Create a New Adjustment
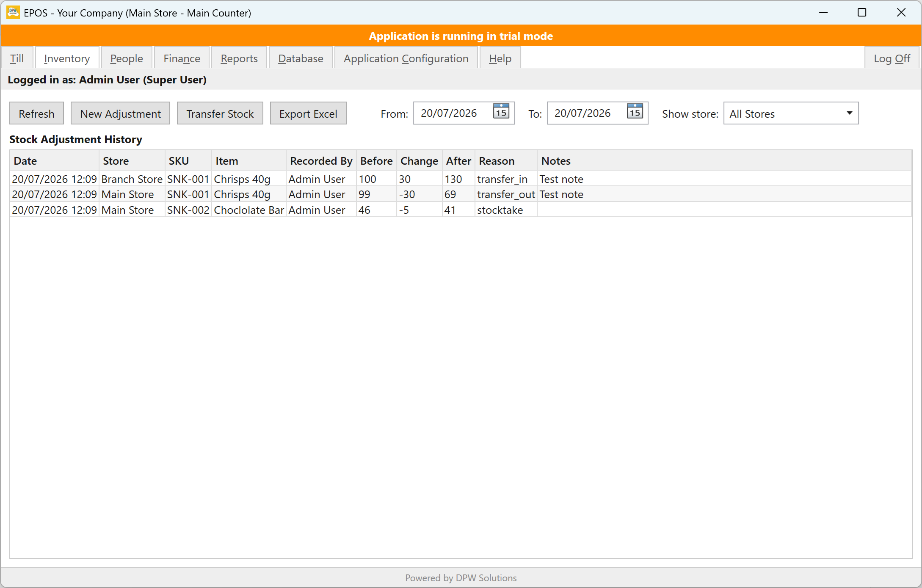 click(x=120, y=113)
